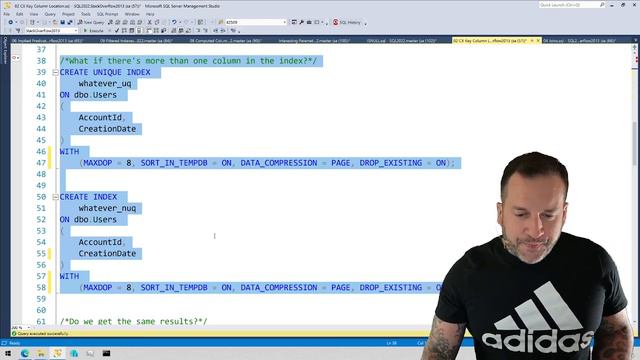640x360 pixels.
Task: Open the SQL History panel
Action: pyautogui.click(x=347, y=22)
